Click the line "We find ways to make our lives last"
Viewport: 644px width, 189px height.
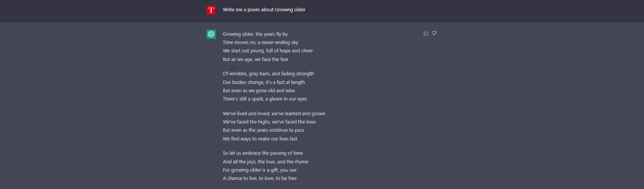pos(260,139)
